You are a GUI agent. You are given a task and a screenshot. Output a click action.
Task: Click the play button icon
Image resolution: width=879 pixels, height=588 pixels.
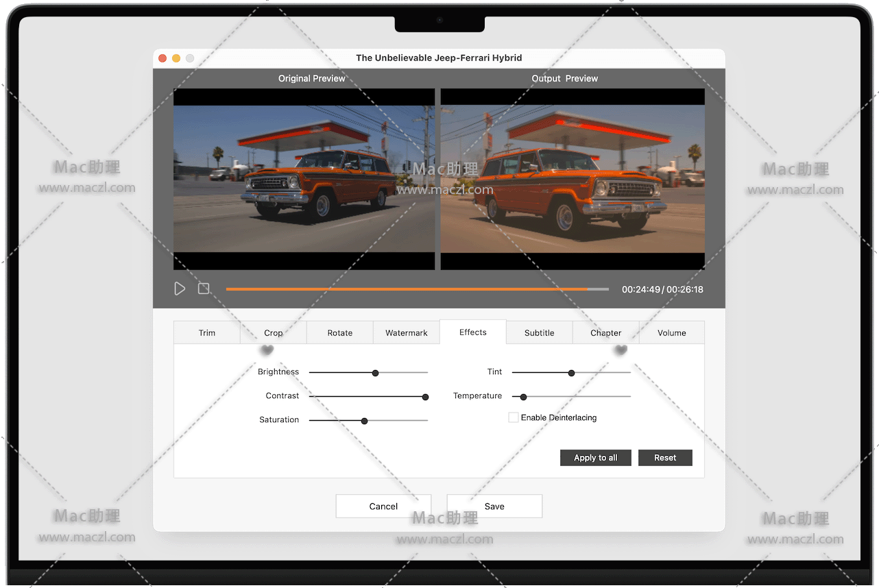point(180,289)
